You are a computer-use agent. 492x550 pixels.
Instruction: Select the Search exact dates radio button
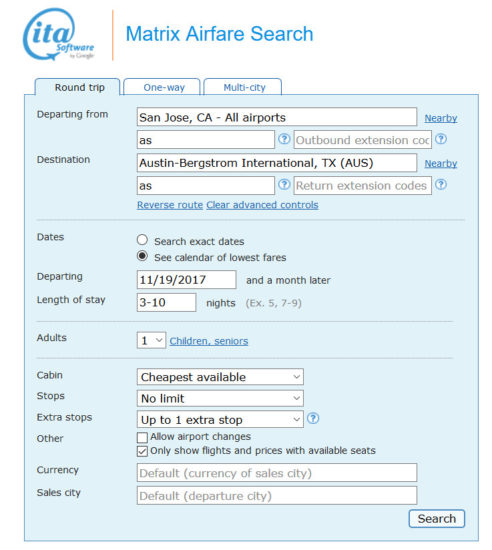click(142, 240)
